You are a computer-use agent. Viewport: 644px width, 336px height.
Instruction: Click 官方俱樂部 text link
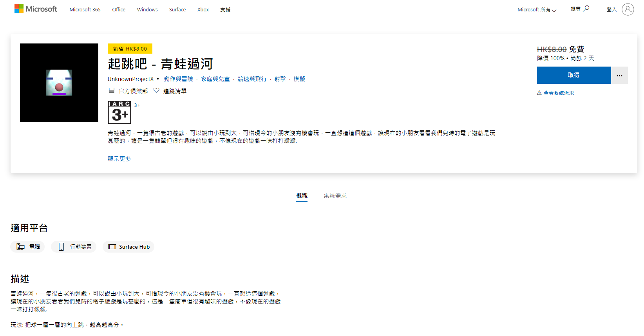(133, 91)
